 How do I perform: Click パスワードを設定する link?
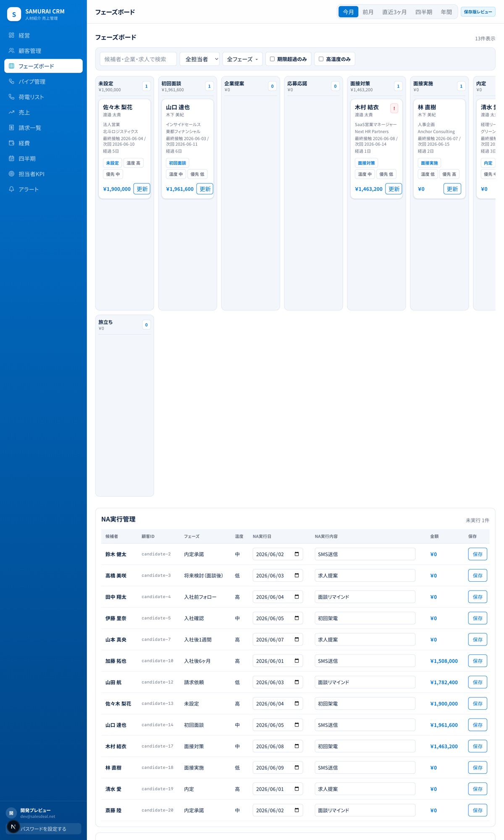43,829
